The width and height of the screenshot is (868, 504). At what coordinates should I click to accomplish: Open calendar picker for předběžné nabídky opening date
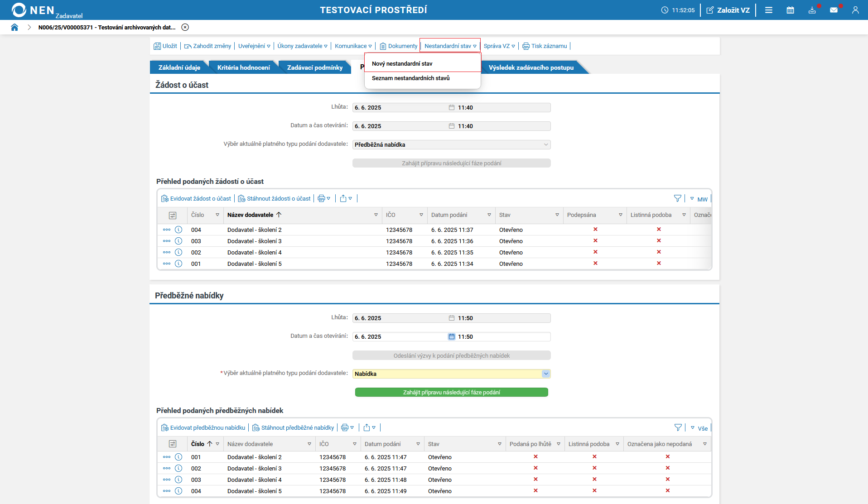[x=451, y=336]
